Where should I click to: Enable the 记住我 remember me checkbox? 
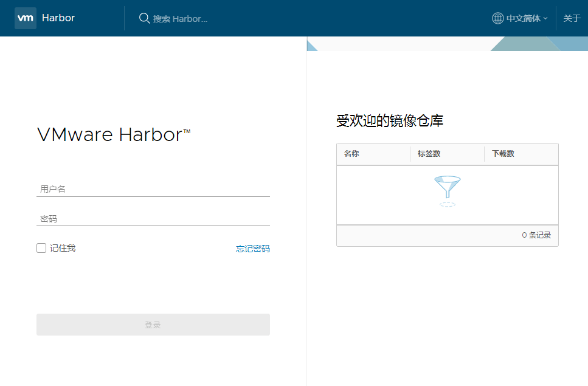[x=41, y=248]
